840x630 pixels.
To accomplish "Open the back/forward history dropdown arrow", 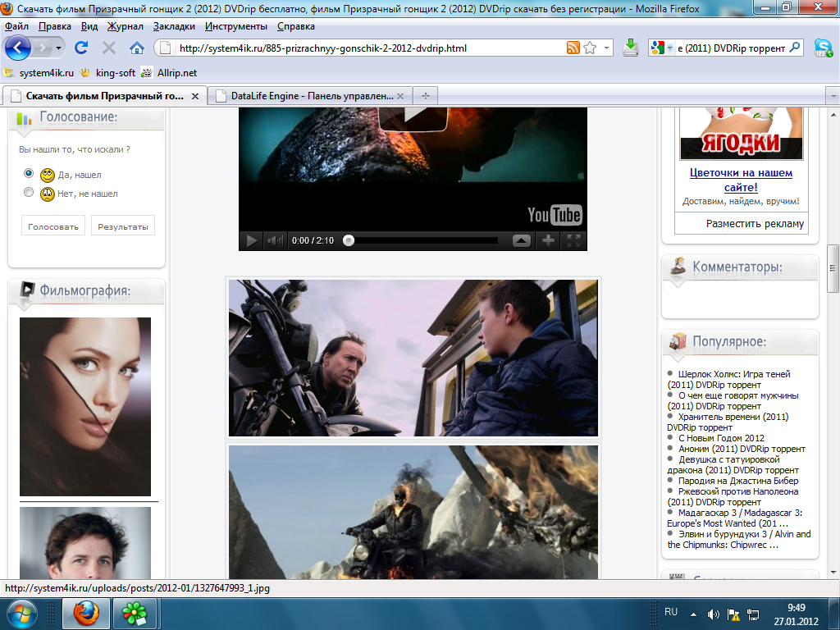I will click(58, 48).
